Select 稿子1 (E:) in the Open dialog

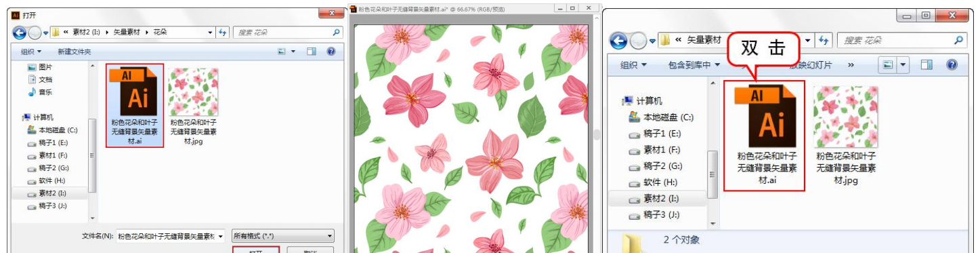point(47,142)
